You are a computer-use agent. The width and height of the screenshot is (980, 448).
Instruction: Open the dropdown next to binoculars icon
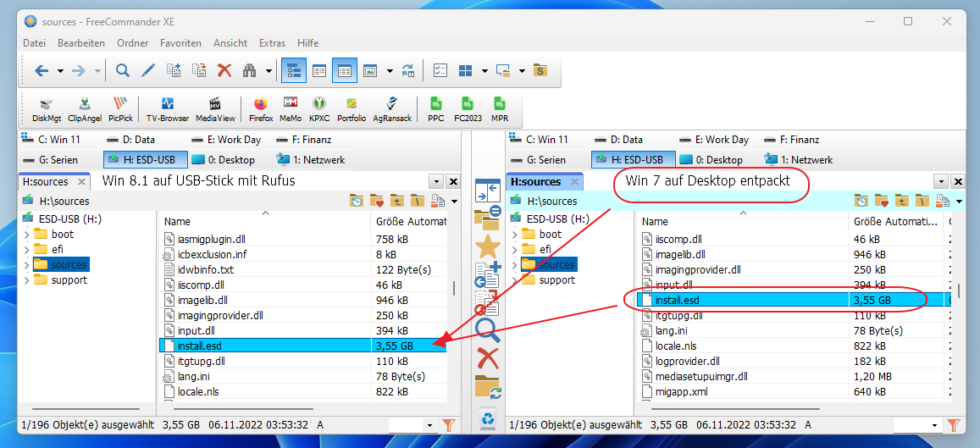coord(269,71)
